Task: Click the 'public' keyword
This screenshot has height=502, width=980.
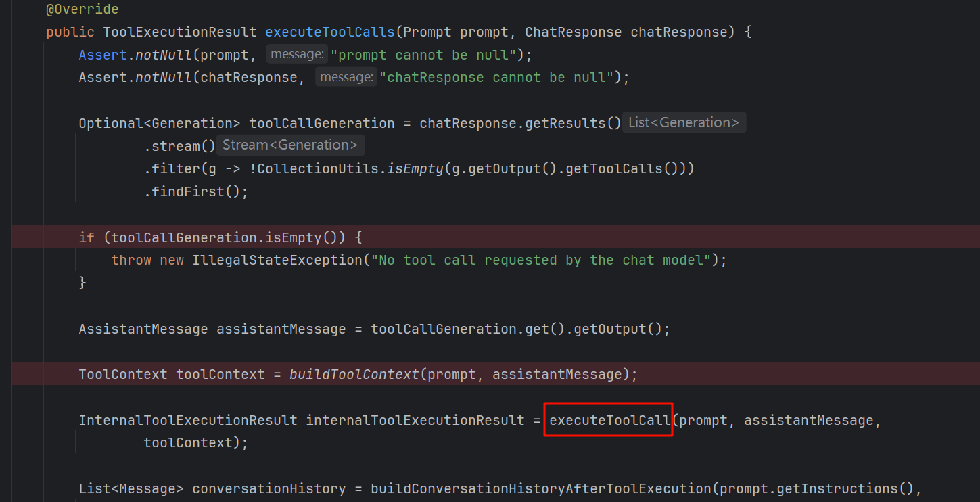Action: (x=70, y=32)
